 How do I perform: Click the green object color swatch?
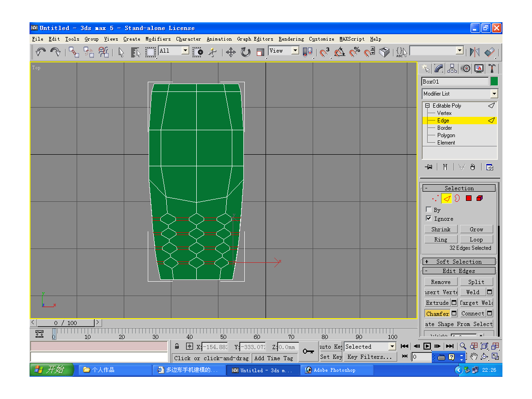coord(494,82)
